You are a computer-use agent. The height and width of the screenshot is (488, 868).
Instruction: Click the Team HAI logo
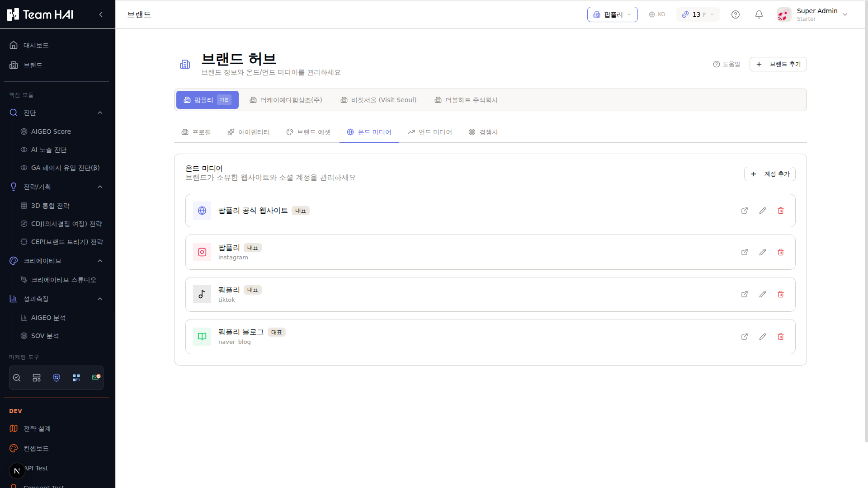coord(40,14)
